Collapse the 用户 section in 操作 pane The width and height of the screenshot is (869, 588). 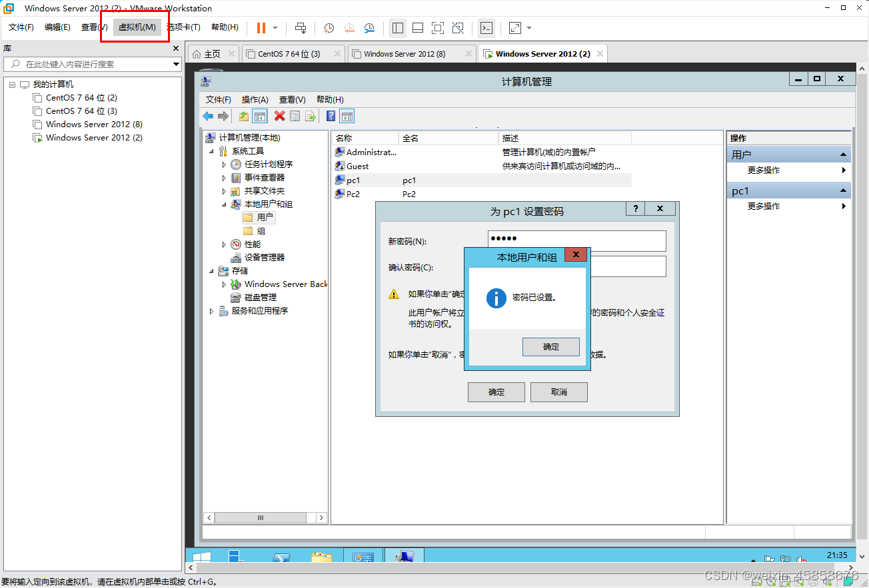(x=844, y=154)
